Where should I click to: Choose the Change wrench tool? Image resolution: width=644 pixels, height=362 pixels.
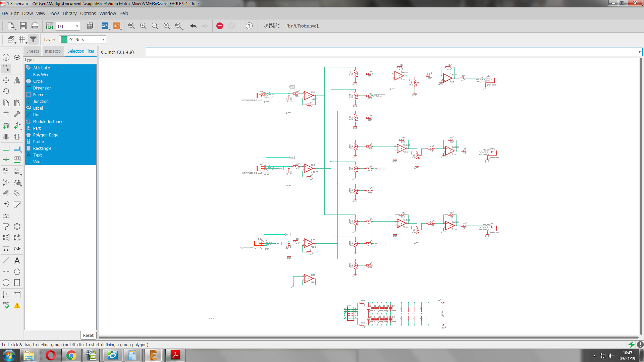tap(17, 114)
